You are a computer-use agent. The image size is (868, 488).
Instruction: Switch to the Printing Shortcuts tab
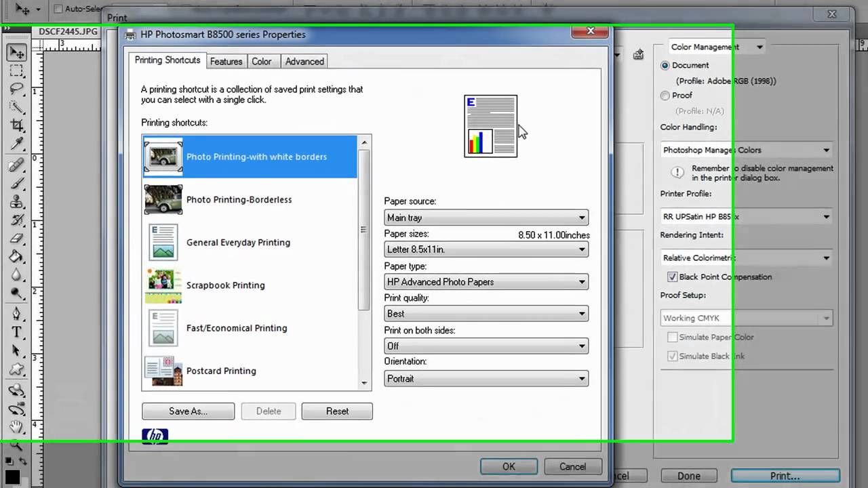(167, 60)
